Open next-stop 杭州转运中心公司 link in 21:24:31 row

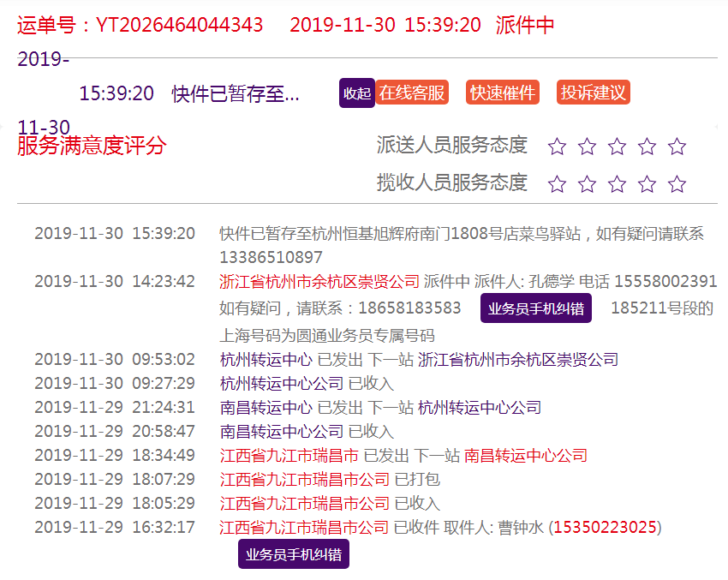pos(480,408)
